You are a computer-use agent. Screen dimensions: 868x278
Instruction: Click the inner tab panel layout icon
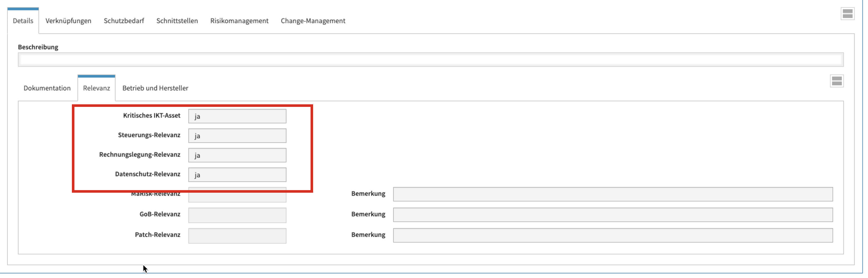(836, 81)
